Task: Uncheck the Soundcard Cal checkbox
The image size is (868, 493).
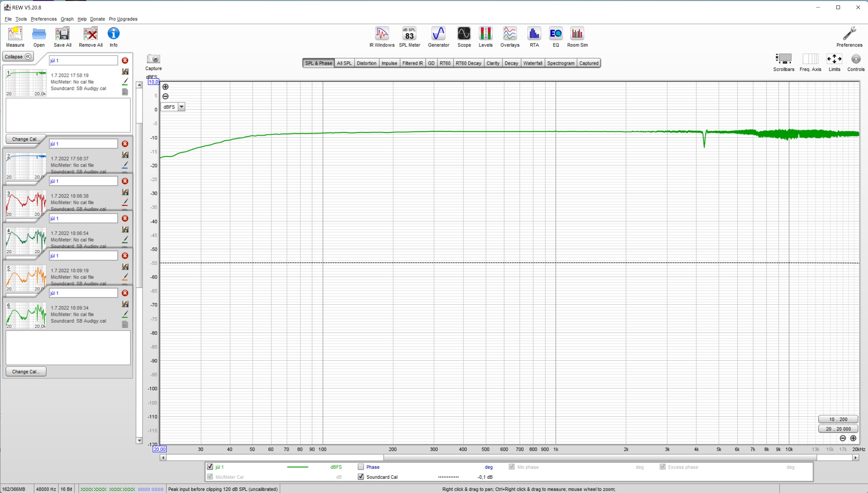Action: pos(361,476)
